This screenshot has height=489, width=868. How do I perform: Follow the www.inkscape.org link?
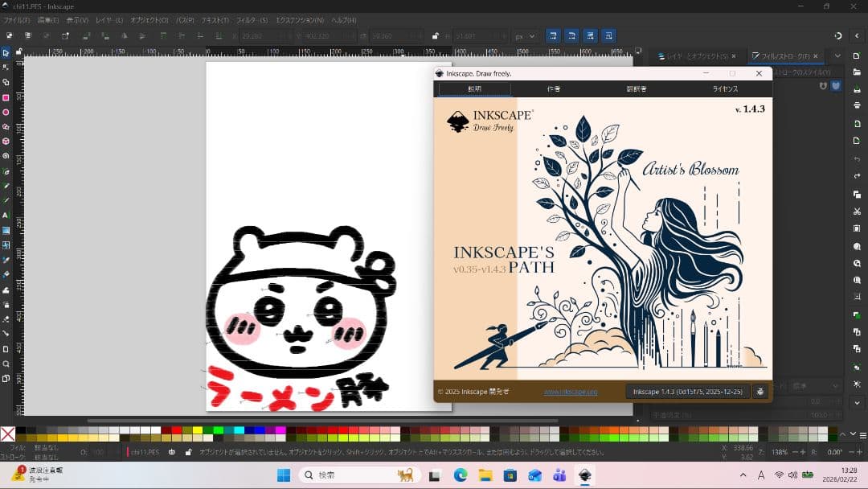coord(572,391)
